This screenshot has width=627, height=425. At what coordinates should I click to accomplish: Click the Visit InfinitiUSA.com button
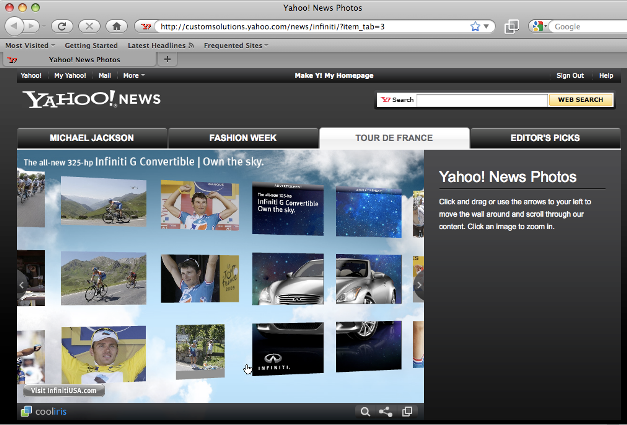[x=63, y=390]
